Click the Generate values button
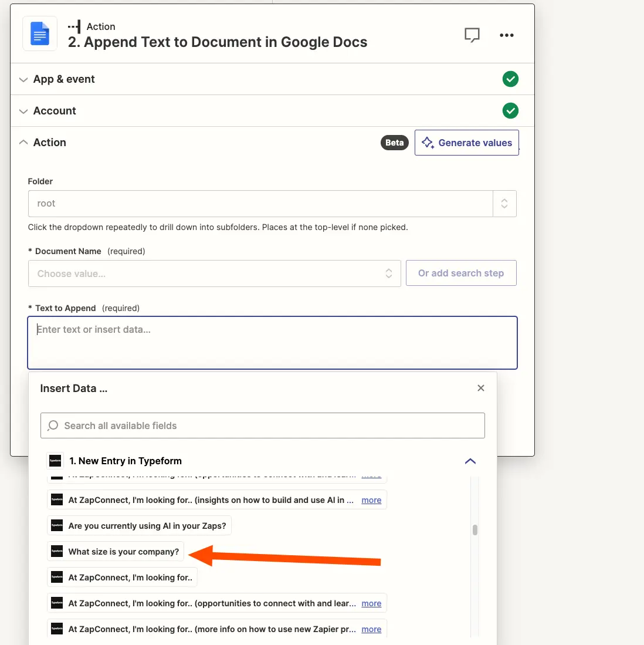Viewport: 644px width, 645px height. [466, 143]
